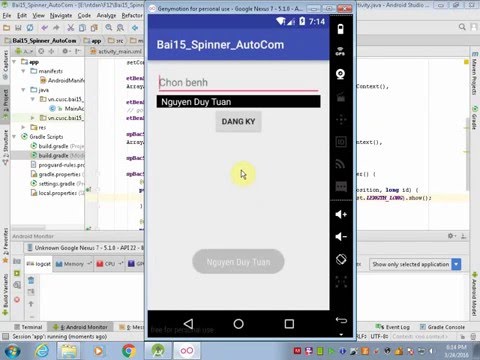
Task: Select gradle.properties file in tree
Action: pos(57,174)
